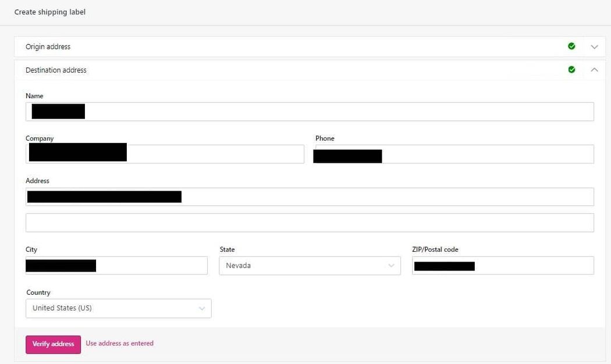611x364 pixels.
Task: Click into the Company text field
Action: pos(215,154)
